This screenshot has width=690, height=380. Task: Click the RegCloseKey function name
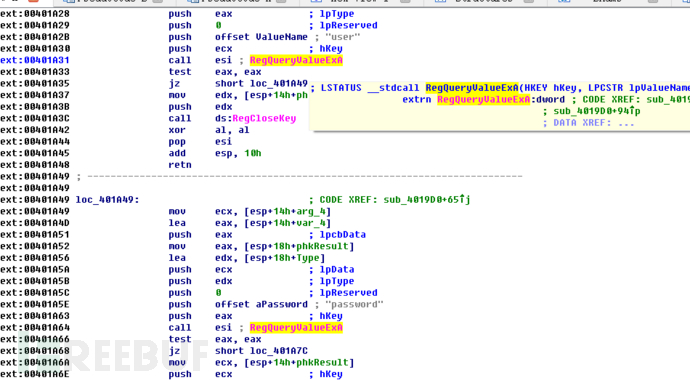[264, 118]
